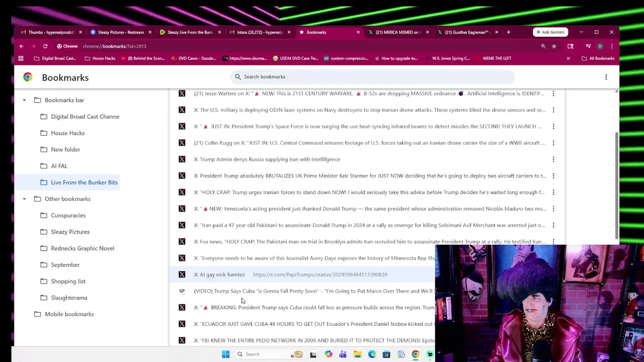Open a new tab with the plus button

coord(508,32)
